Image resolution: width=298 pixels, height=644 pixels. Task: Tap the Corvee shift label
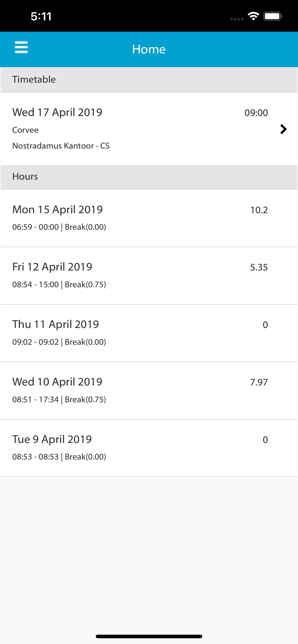[x=25, y=130]
